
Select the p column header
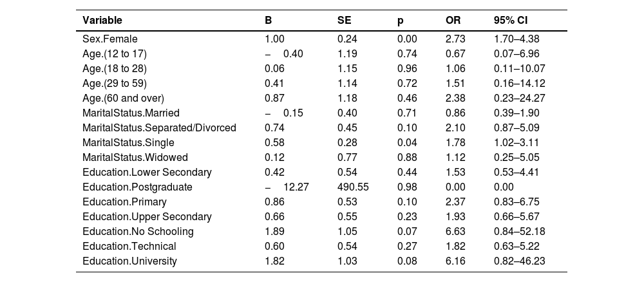(401, 21)
